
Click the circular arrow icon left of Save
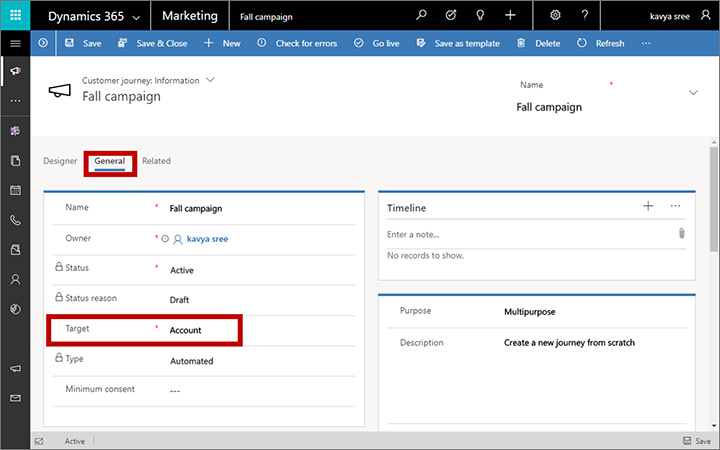[43, 43]
